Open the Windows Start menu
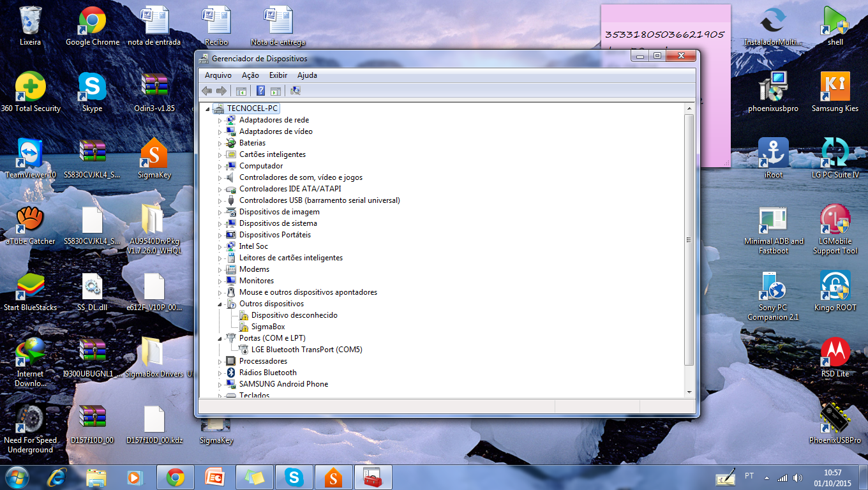Image resolution: width=868 pixels, height=490 pixels. coord(17,477)
